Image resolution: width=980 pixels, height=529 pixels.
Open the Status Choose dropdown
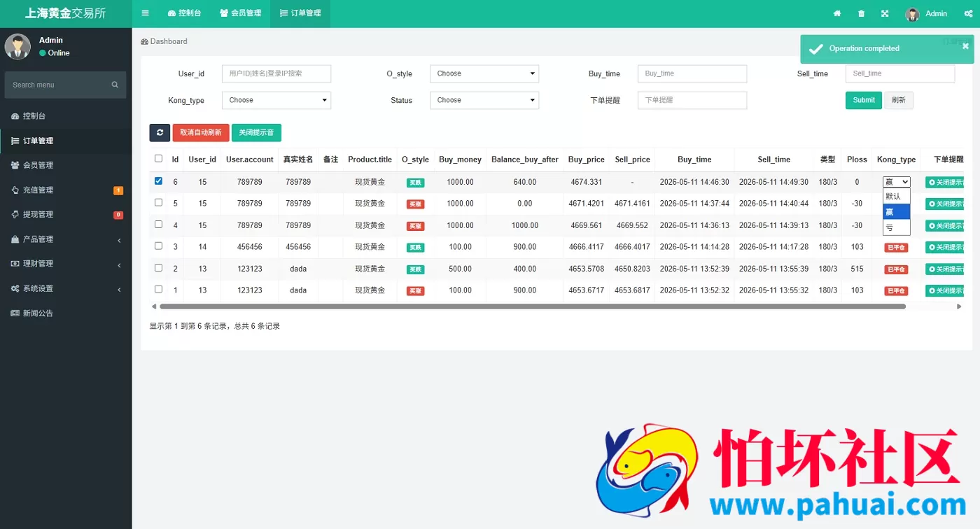tap(484, 100)
